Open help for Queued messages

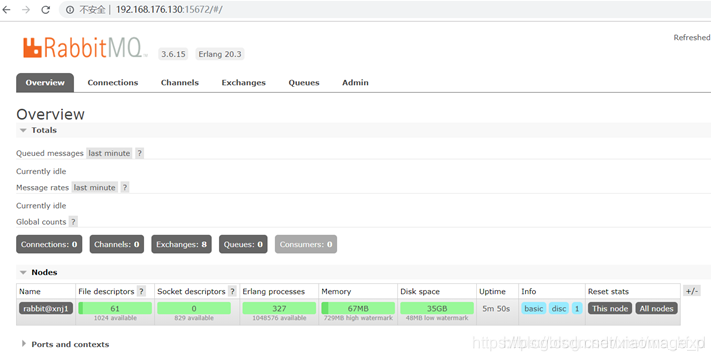(140, 153)
